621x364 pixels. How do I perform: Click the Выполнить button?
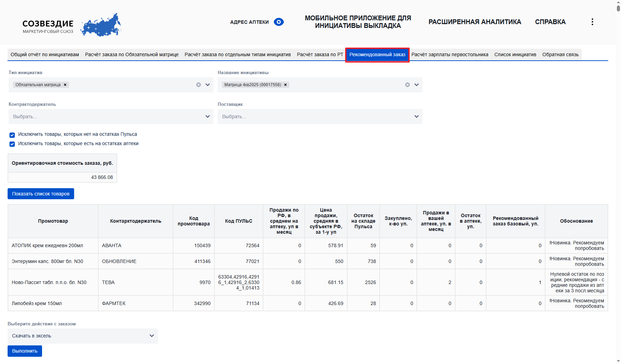25,351
